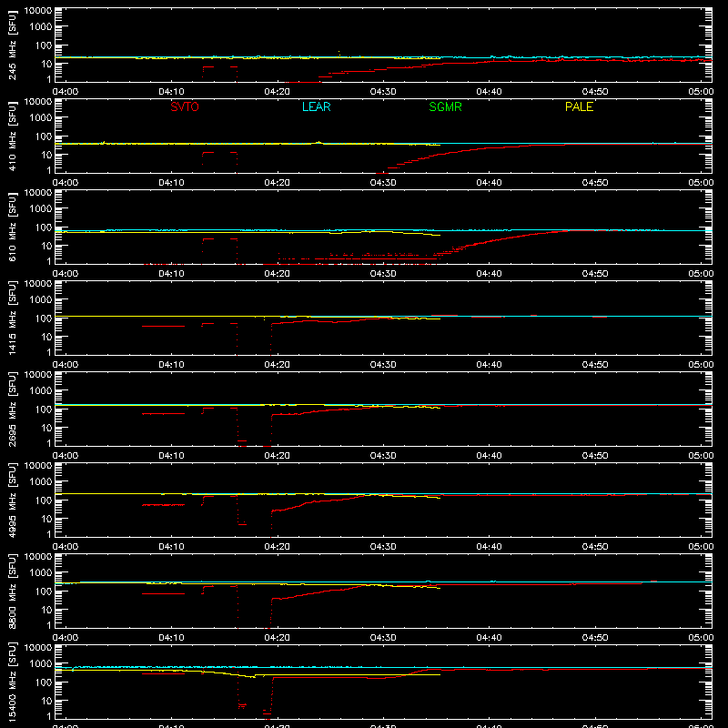Click 04:10 tick label under 1415 MHz plot
The width and height of the screenshot is (728, 728).
point(171,365)
